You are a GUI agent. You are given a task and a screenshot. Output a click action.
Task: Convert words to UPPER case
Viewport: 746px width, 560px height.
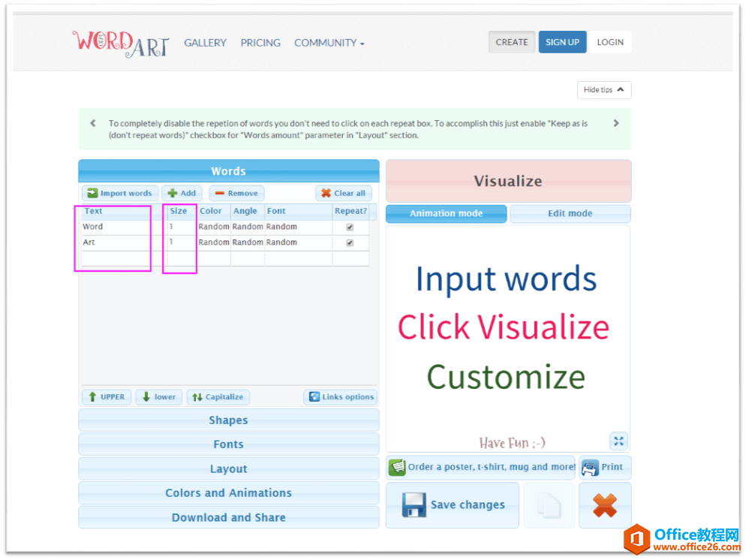pyautogui.click(x=107, y=397)
